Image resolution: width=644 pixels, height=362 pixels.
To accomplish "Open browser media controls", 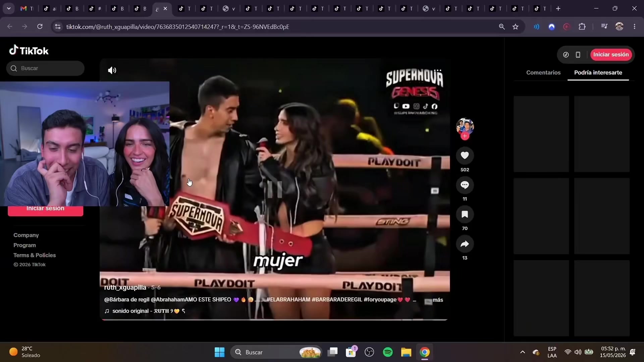I will coord(604,26).
